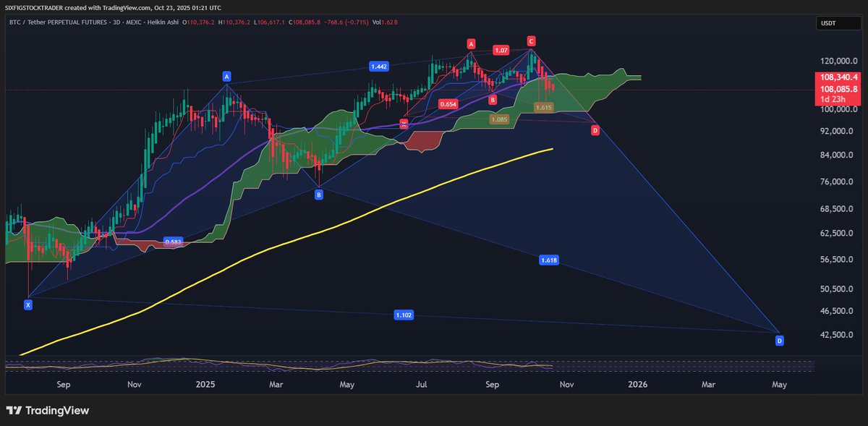Click the 100,000.0 price axis label

pyautogui.click(x=839, y=109)
